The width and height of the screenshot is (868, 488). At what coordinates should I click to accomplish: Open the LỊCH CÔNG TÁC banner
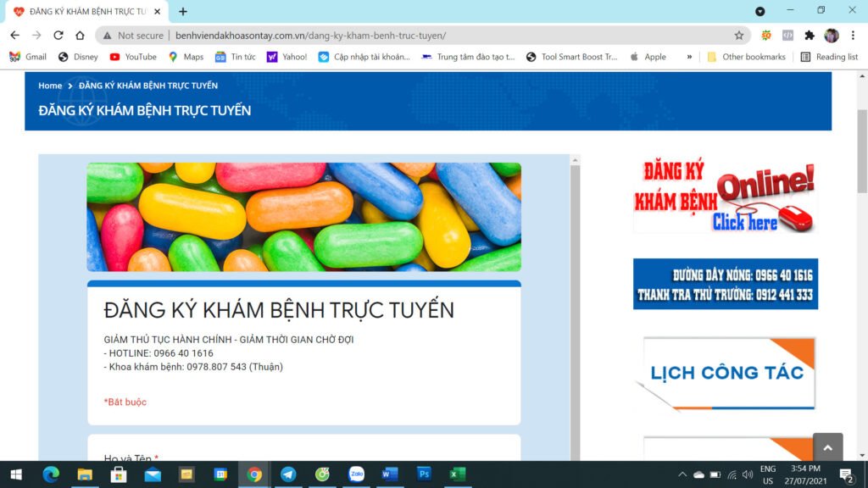pyautogui.click(x=728, y=373)
